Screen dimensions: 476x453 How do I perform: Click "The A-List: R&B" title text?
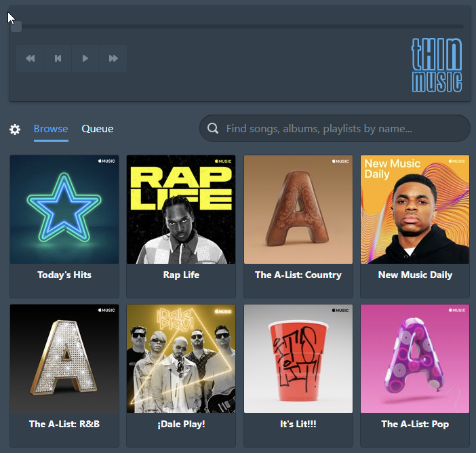coord(64,424)
